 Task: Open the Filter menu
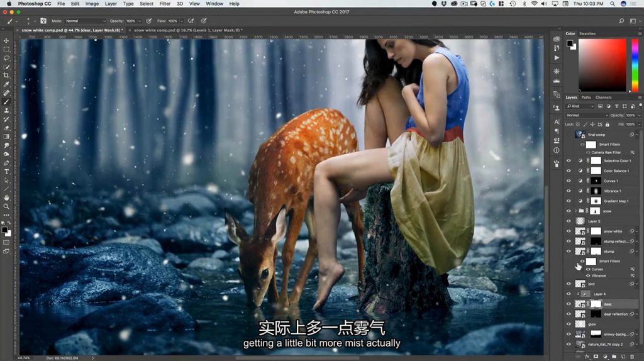165,4
